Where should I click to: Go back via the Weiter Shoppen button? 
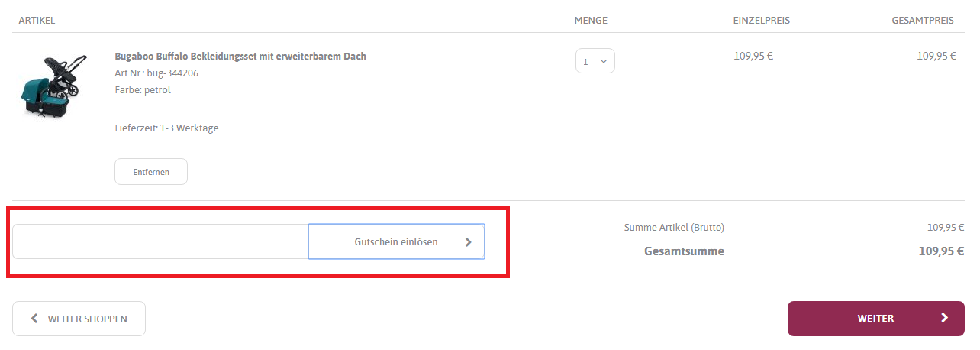[x=79, y=319]
